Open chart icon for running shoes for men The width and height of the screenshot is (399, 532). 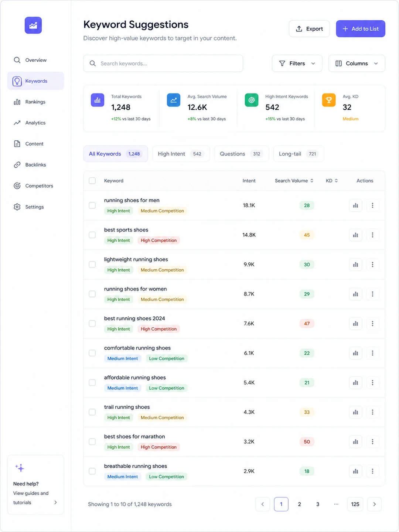pos(355,205)
